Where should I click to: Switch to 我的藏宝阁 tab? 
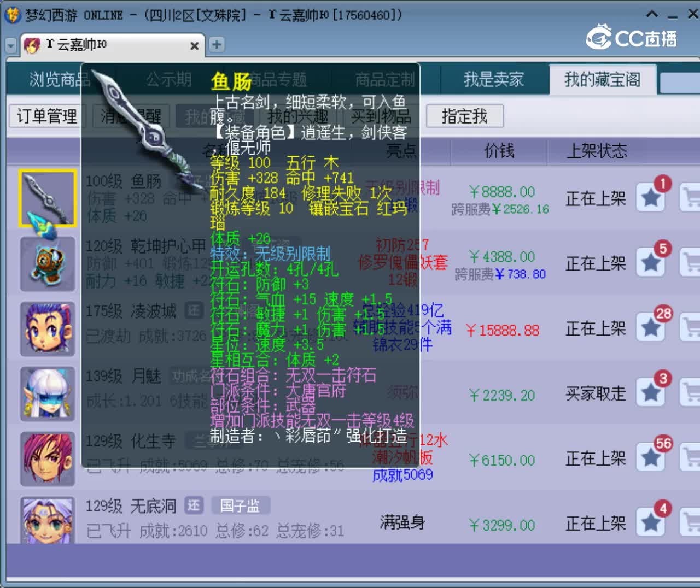tap(602, 80)
